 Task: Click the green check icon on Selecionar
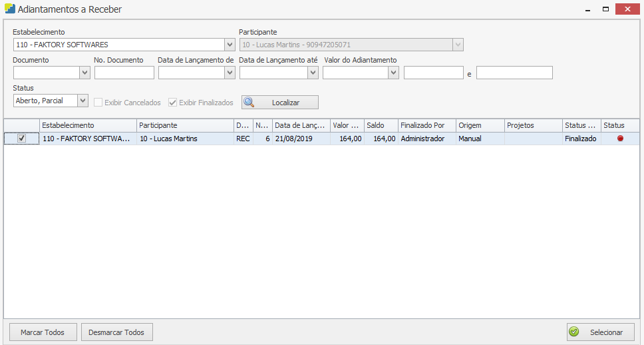[x=574, y=332]
